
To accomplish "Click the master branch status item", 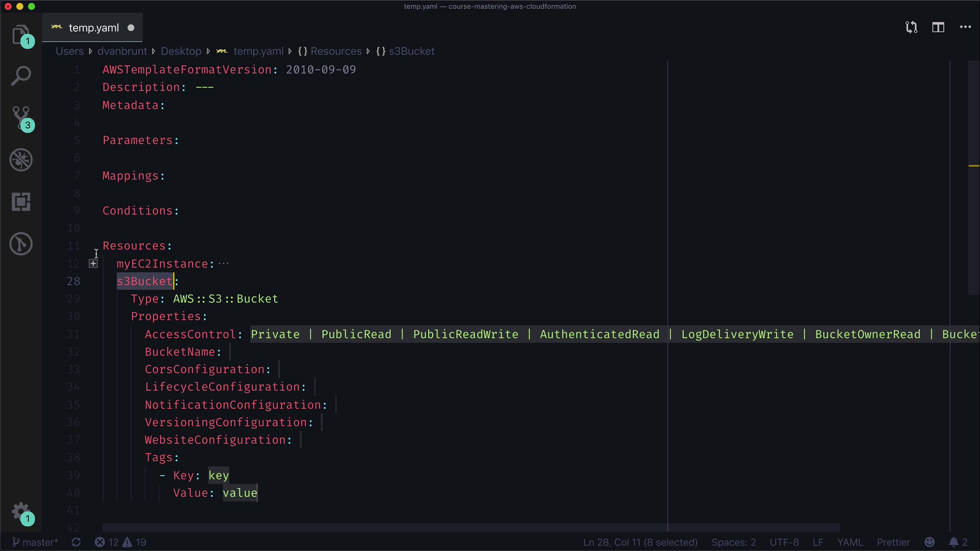I will tap(35, 542).
